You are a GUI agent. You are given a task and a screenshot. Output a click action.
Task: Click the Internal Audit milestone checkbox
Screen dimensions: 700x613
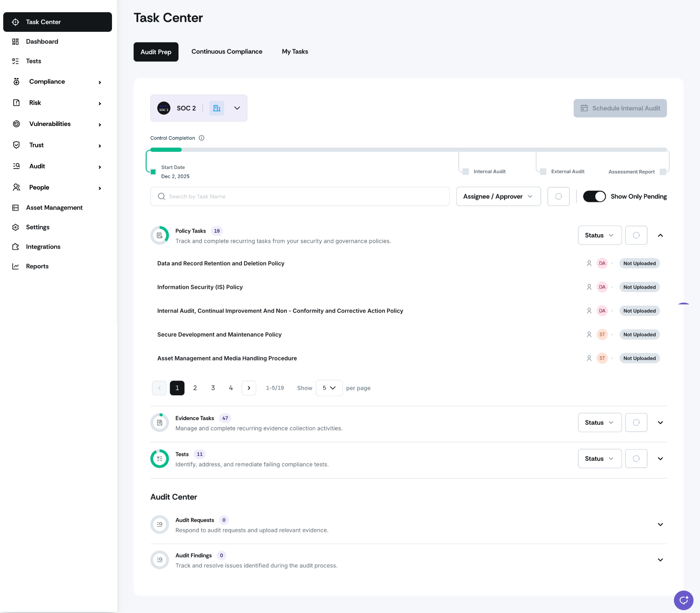pyautogui.click(x=465, y=171)
